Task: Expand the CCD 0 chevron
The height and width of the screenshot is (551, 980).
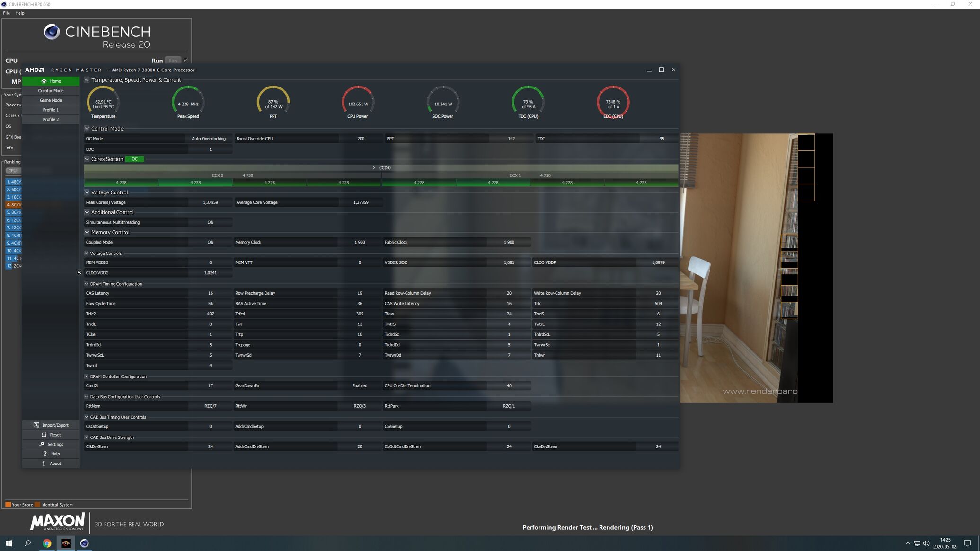Action: point(374,168)
